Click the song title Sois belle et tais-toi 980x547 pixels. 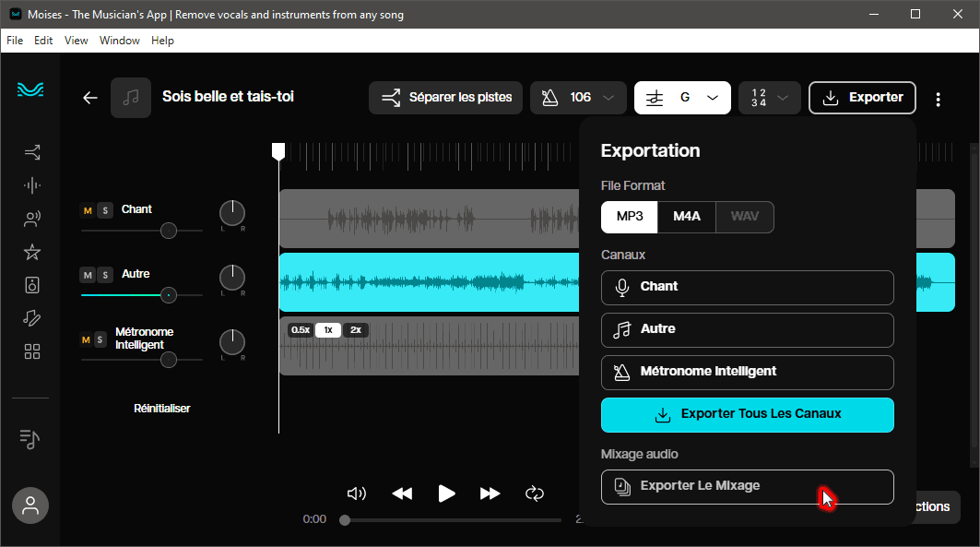228,97
